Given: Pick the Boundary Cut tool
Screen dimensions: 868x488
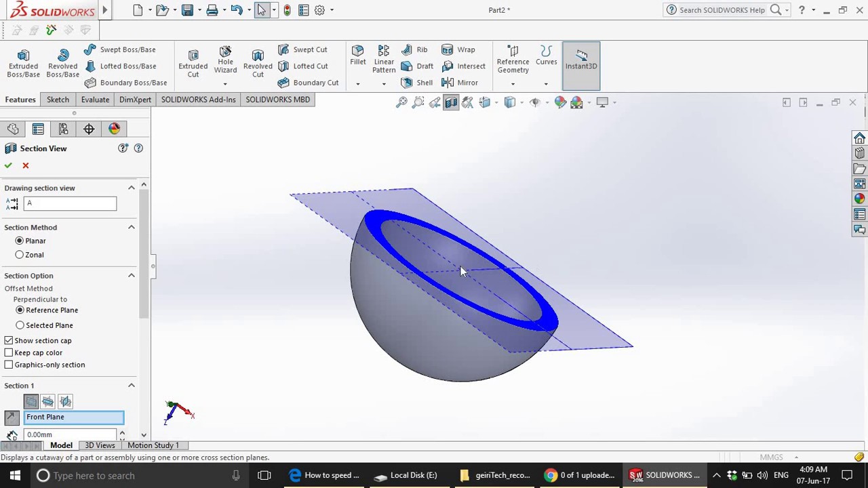Looking at the screenshot, I should point(308,83).
